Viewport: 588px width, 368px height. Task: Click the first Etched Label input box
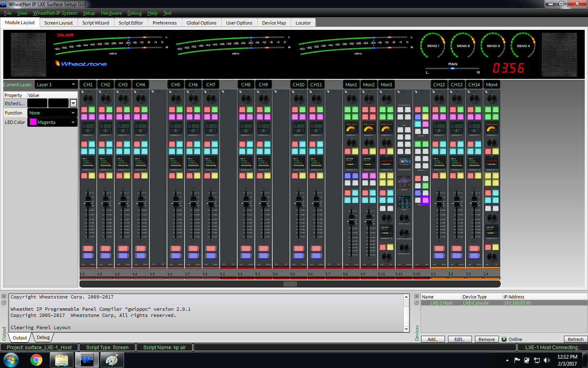(x=37, y=103)
